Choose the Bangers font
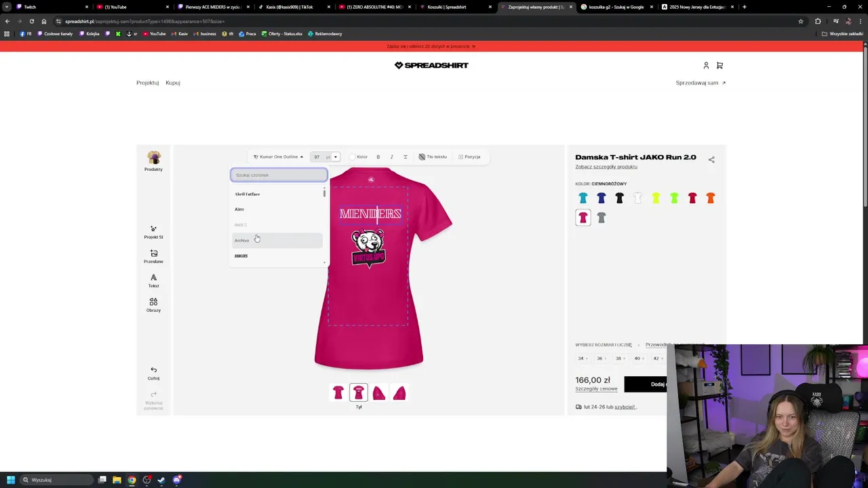 tap(277, 256)
